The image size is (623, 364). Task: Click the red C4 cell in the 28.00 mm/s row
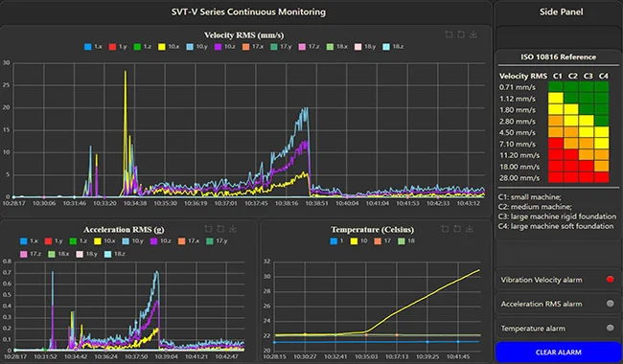point(602,177)
